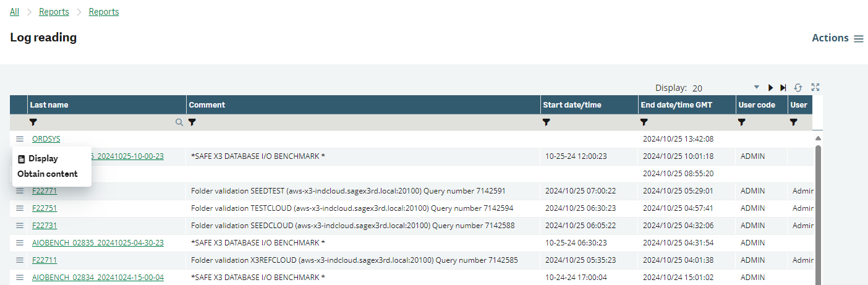
Task: Refresh the log reading list
Action: 798,88
